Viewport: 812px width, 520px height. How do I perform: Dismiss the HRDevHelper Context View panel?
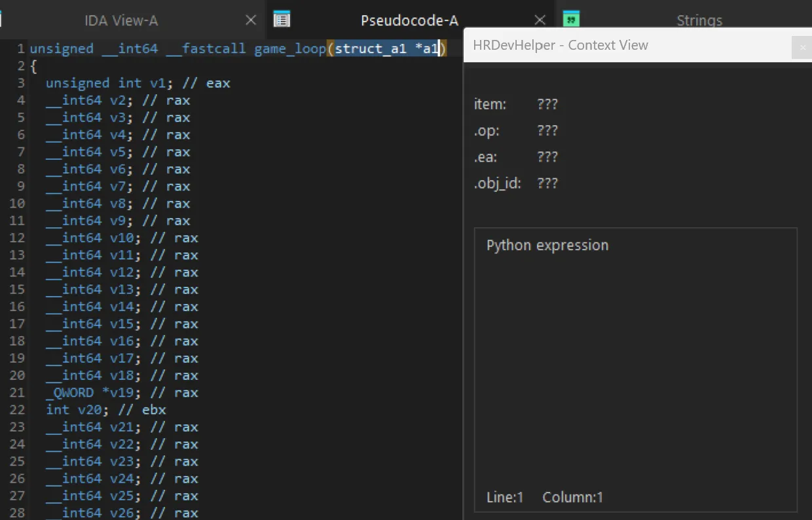click(802, 47)
